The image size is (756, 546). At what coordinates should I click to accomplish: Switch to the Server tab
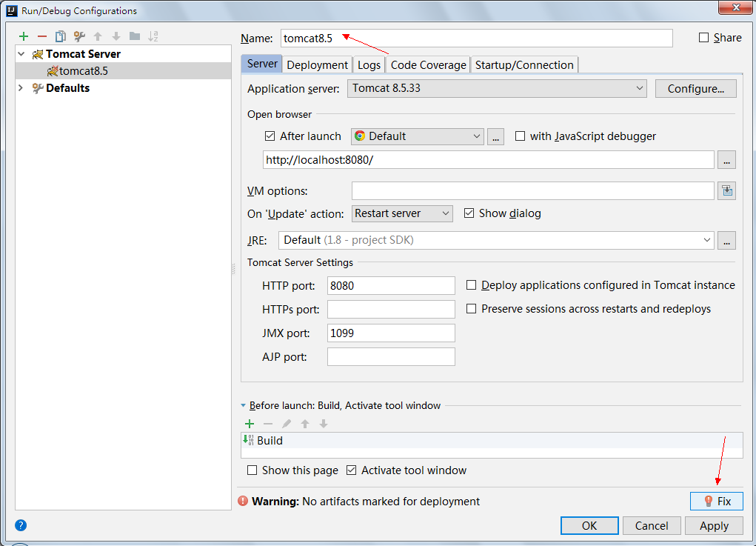click(x=262, y=64)
